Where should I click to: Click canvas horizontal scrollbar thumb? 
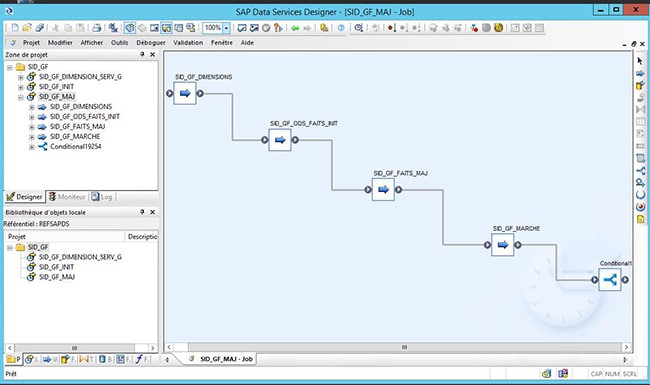(x=405, y=347)
